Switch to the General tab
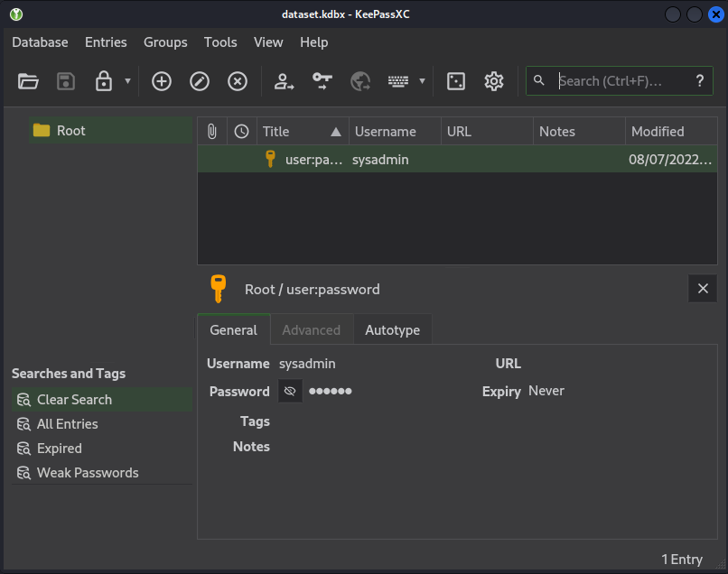The height and width of the screenshot is (574, 728). 234,330
